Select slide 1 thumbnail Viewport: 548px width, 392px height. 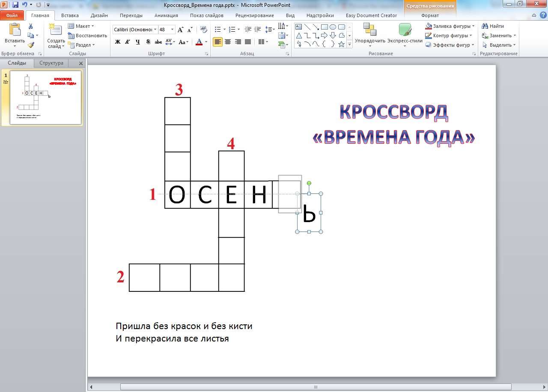46,98
